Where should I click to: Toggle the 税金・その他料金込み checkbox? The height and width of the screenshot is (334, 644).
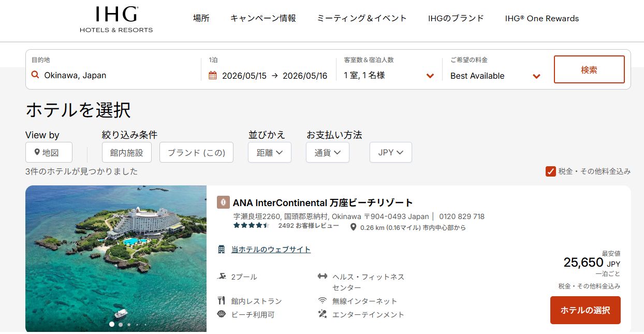pyautogui.click(x=551, y=171)
